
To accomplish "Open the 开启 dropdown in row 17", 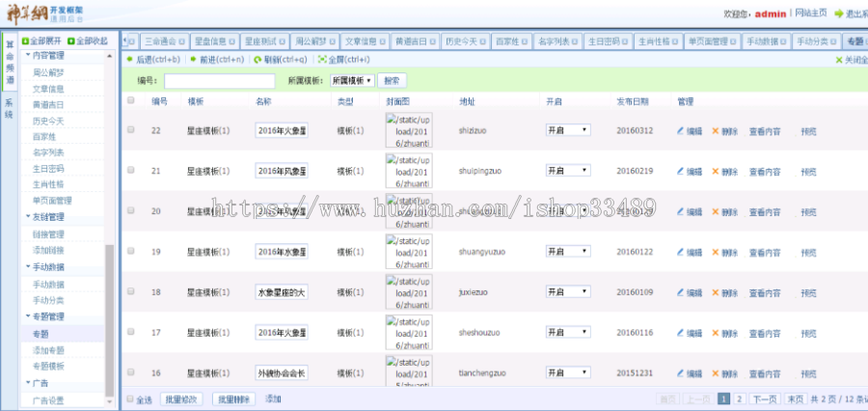I will pos(568,332).
